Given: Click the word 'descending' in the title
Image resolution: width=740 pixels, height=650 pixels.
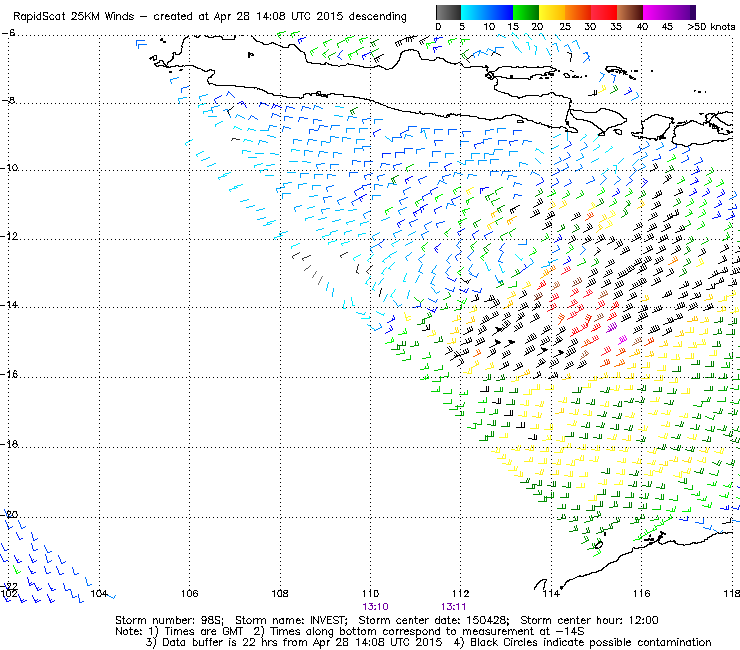Looking at the screenshot, I should (x=378, y=17).
